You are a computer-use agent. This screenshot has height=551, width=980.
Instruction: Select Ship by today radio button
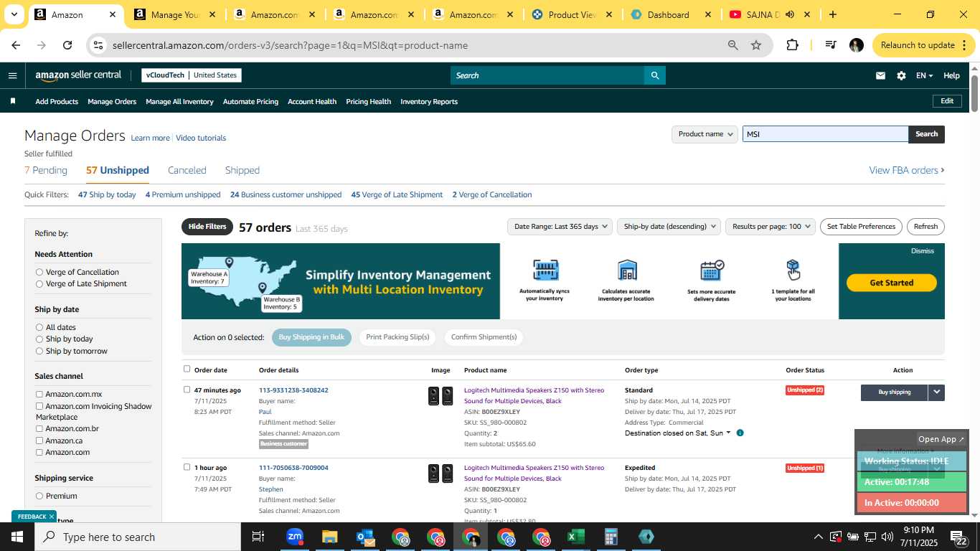[x=39, y=339]
